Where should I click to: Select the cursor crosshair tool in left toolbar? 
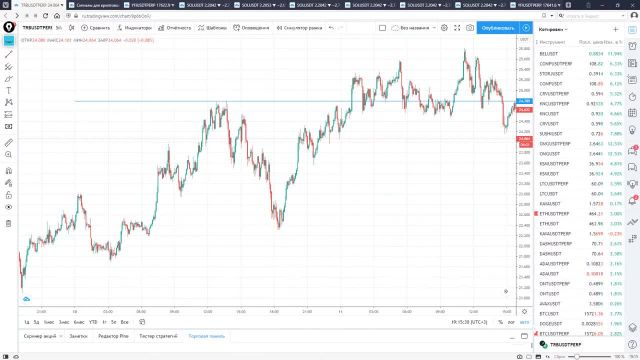click(x=9, y=41)
